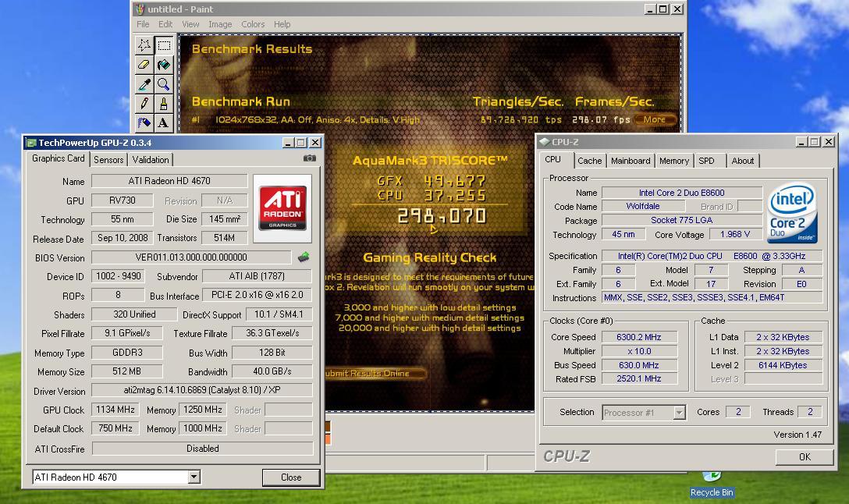The image size is (849, 504).
Task: Open the Image menu in Paint
Action: coord(220,24)
